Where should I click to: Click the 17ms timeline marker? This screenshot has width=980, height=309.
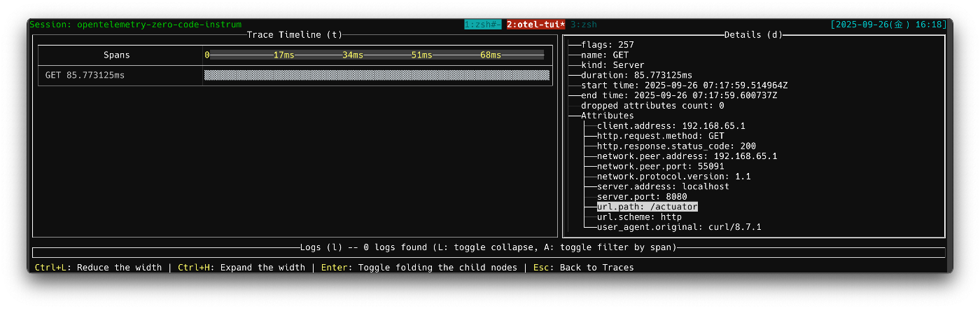pos(284,55)
